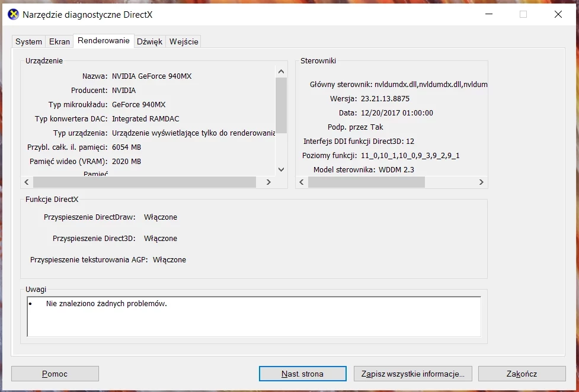Image resolution: width=579 pixels, height=392 pixels.
Task: Close the DirectX diagnostic window
Action: pyautogui.click(x=558, y=14)
